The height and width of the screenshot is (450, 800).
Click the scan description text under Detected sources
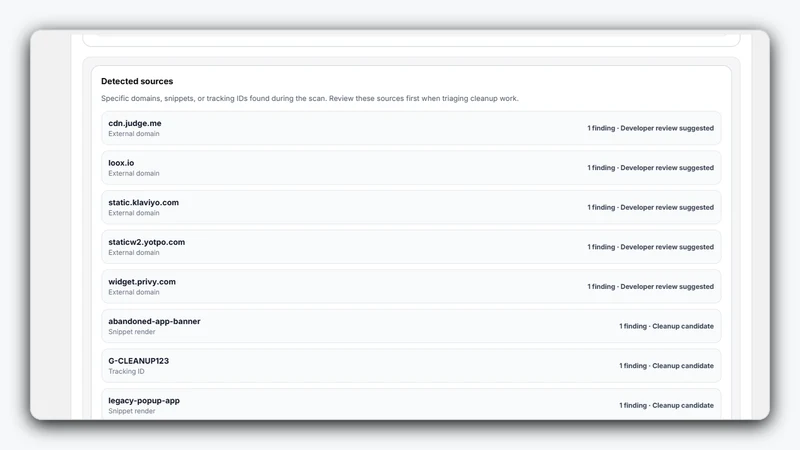pos(310,98)
